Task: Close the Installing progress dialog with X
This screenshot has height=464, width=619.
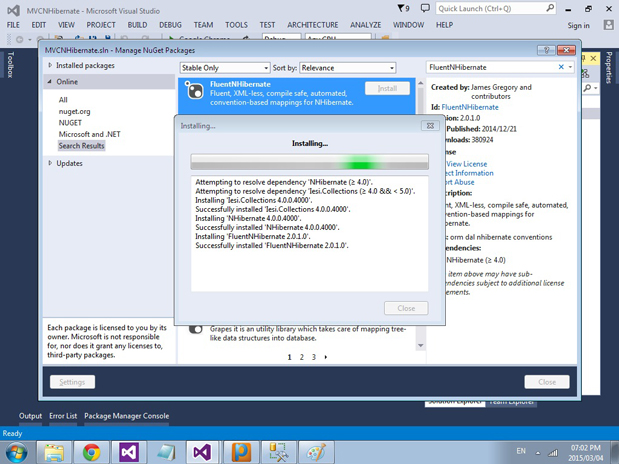Action: pos(430,126)
